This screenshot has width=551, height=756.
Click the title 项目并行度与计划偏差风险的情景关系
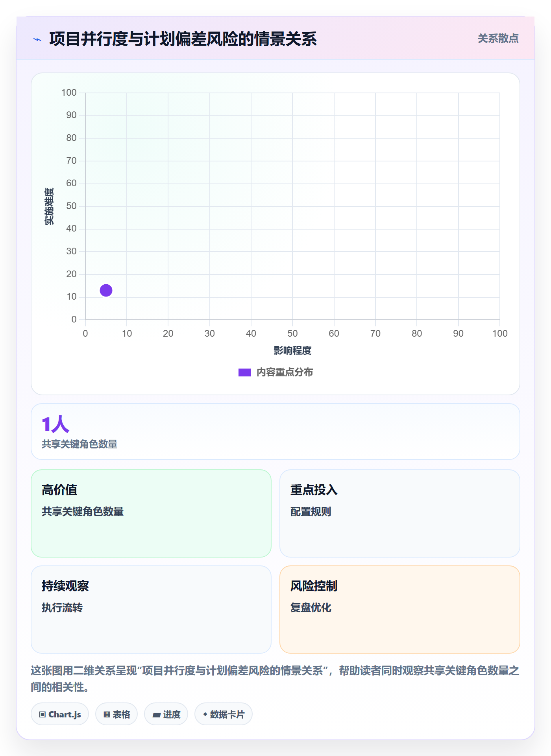(x=183, y=39)
